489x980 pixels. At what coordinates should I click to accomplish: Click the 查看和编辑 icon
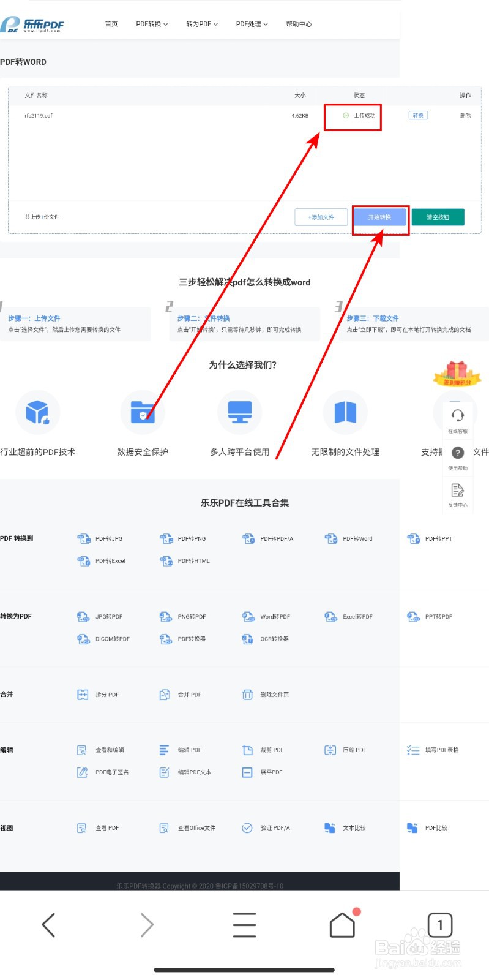click(x=82, y=750)
